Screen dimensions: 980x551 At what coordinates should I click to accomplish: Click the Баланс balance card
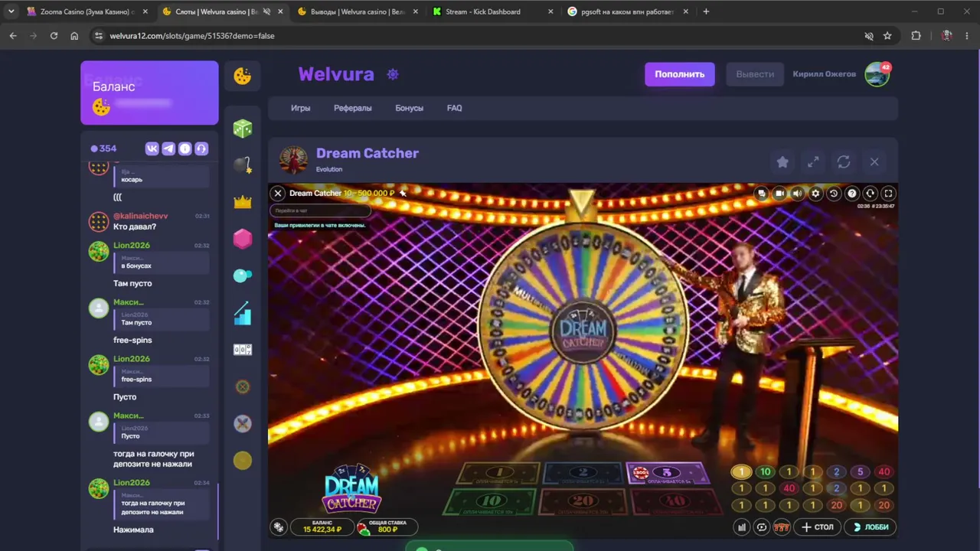click(149, 93)
